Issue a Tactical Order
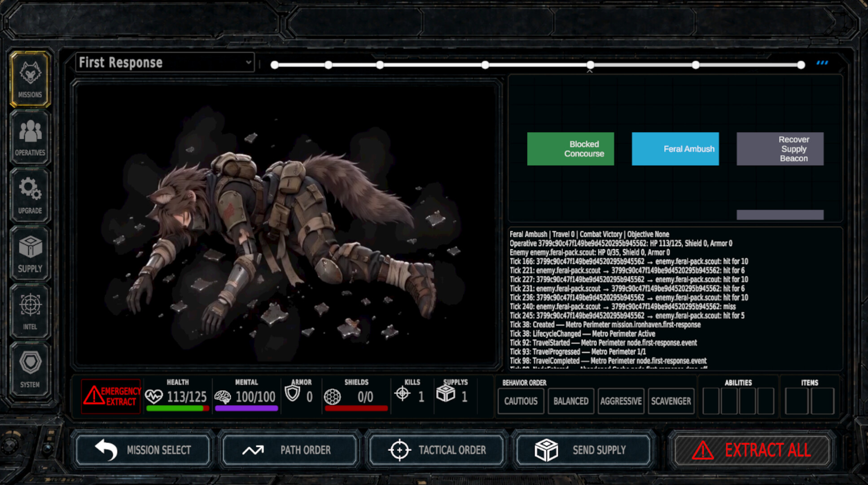The width and height of the screenshot is (868, 485). pos(437,450)
